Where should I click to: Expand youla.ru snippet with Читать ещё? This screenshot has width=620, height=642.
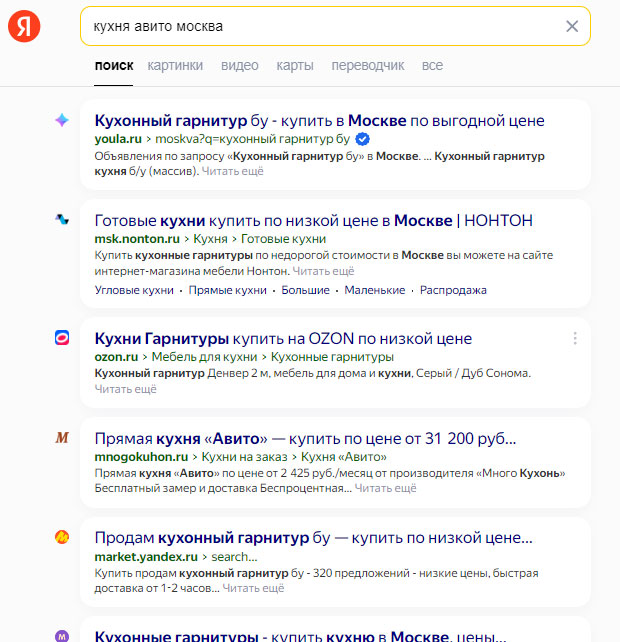point(232,172)
